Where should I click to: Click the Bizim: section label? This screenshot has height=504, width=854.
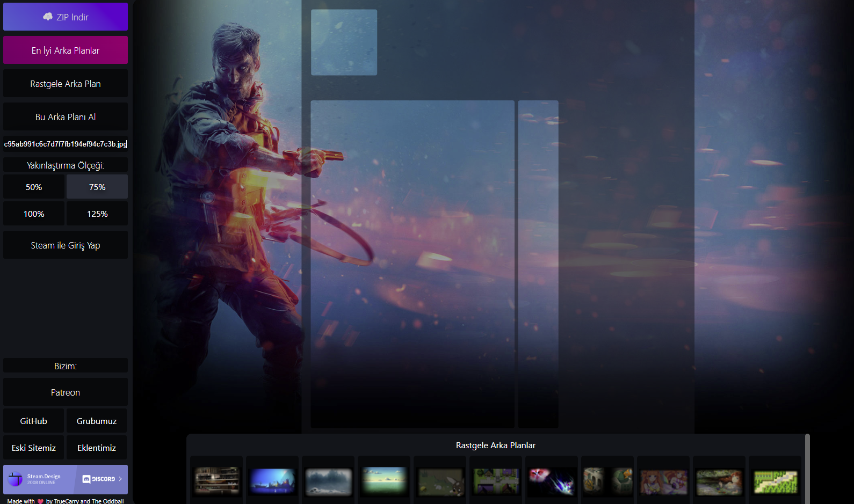(66, 366)
